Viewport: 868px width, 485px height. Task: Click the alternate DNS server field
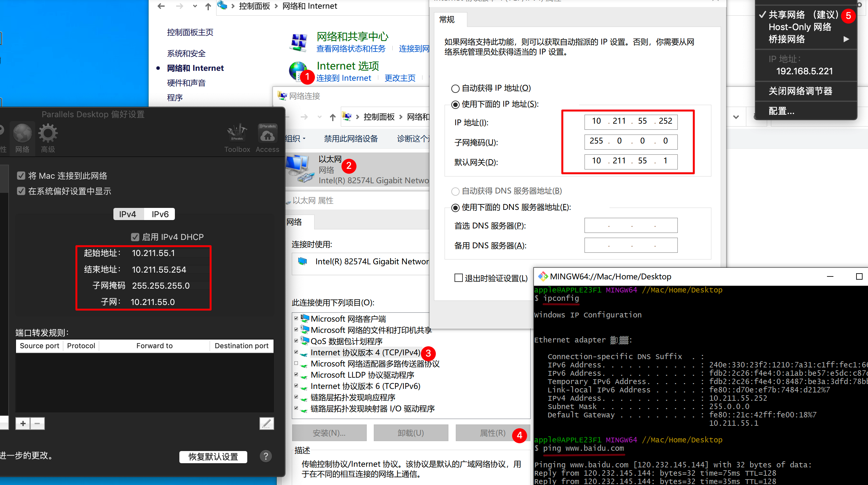point(631,245)
